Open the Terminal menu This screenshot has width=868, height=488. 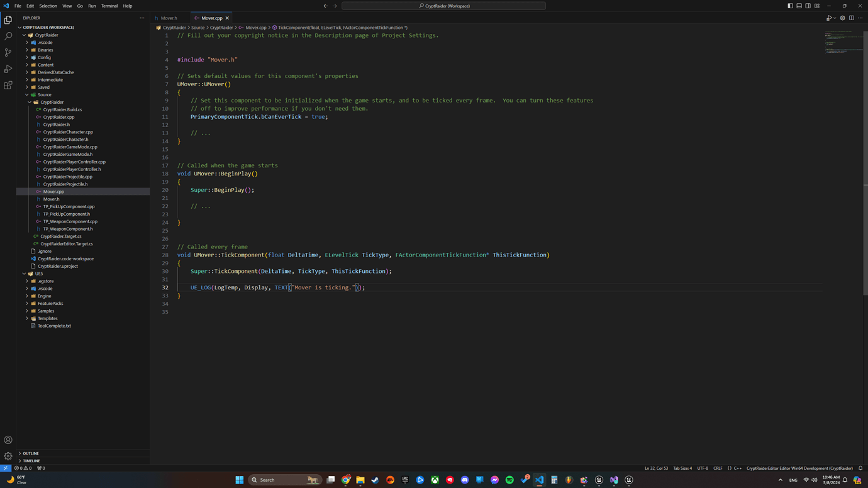(x=109, y=6)
